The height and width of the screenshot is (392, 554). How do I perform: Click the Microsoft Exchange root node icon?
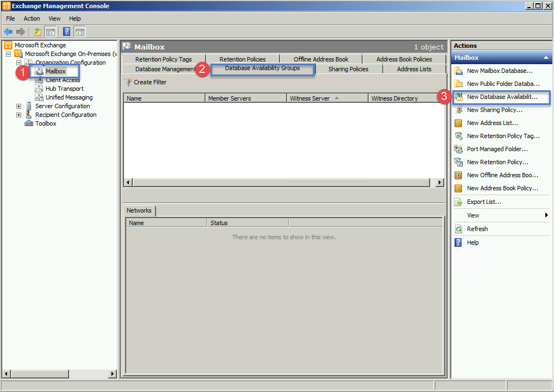(8, 45)
